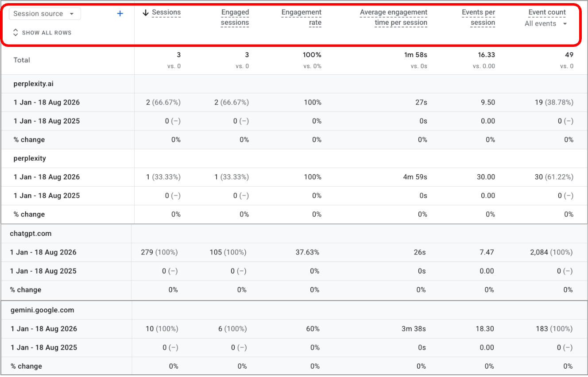Open the Session source dimension dropdown

point(45,14)
